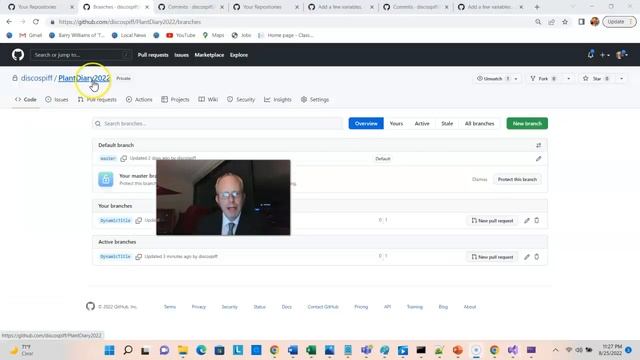
Task: Open the PlantDiary2022 repository link
Action: click(84, 78)
